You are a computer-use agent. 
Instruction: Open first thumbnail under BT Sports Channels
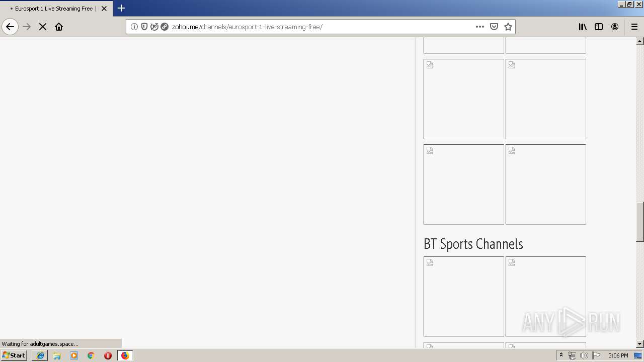tap(464, 297)
